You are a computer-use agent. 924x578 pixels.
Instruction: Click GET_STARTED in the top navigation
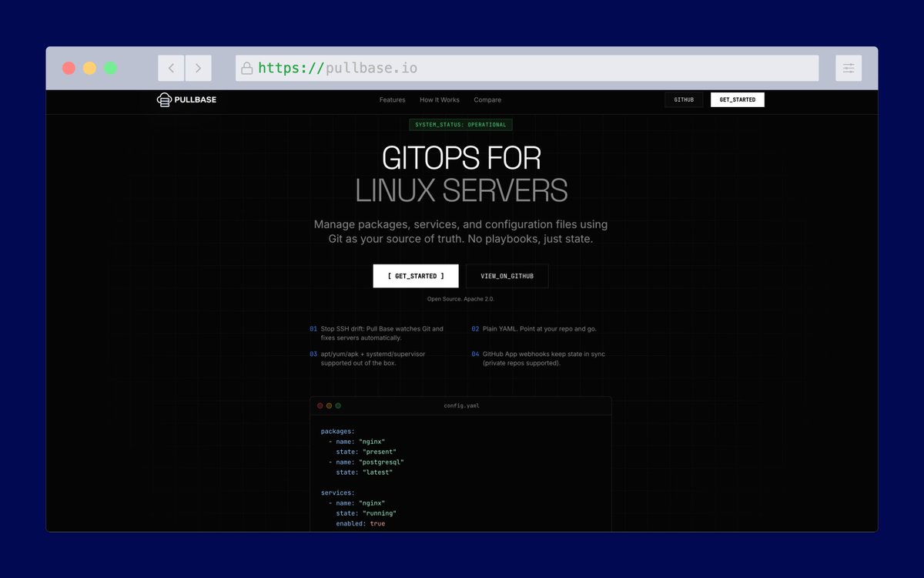coord(737,99)
